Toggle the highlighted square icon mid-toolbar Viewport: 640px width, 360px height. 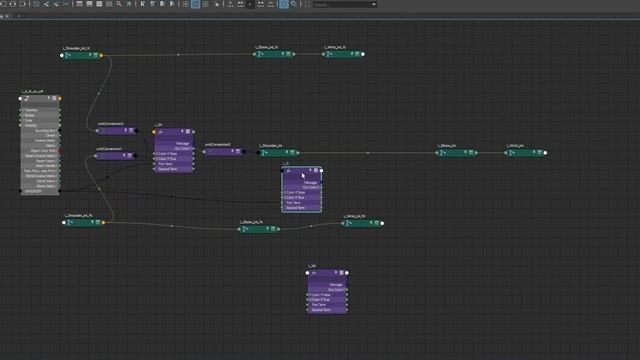195,4
